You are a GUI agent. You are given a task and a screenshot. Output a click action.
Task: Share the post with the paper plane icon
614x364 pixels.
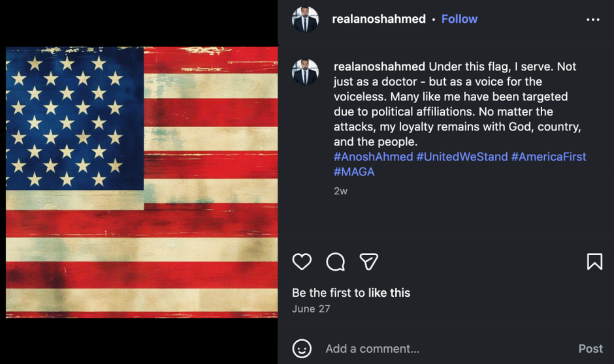pyautogui.click(x=369, y=262)
